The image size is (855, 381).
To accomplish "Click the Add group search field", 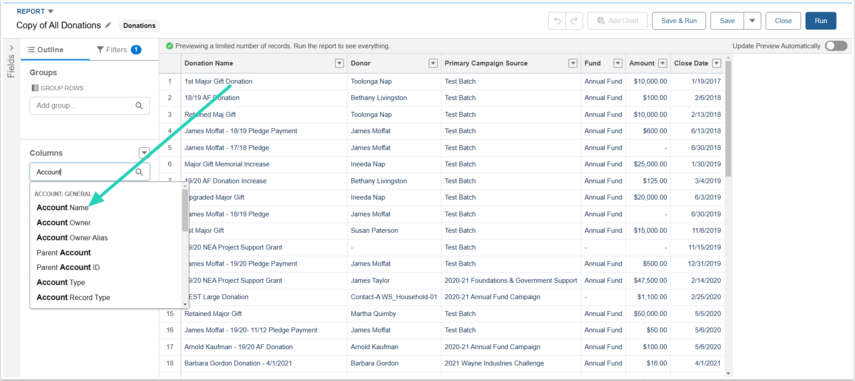I will click(89, 106).
